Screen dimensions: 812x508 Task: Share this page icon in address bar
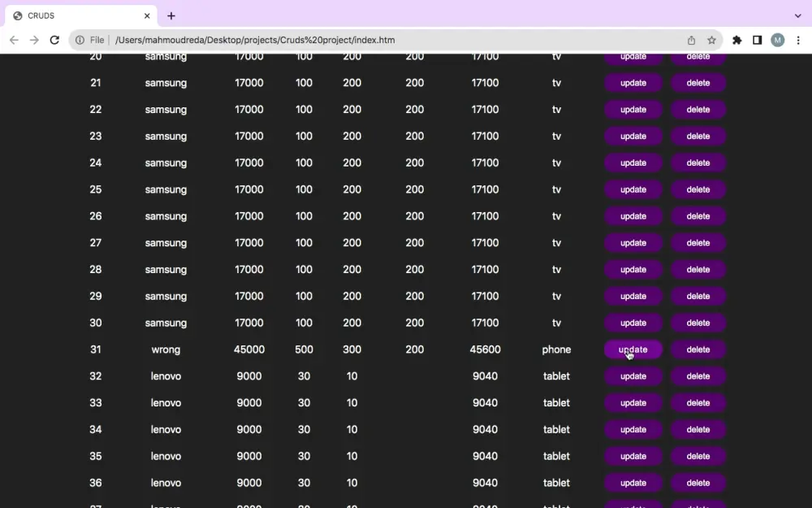click(691, 40)
